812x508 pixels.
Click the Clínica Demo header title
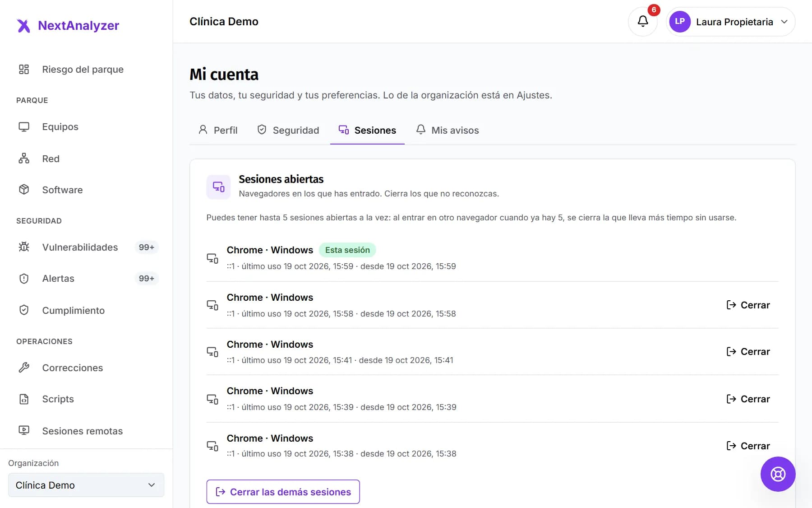tap(224, 22)
